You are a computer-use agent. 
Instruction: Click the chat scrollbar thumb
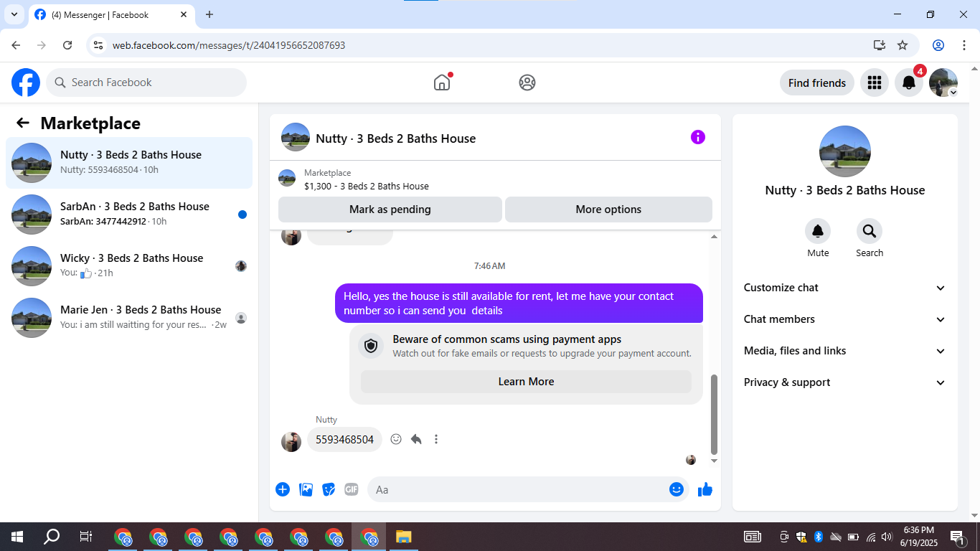tap(714, 414)
